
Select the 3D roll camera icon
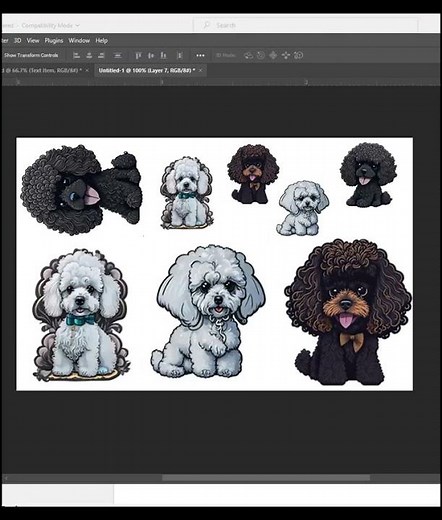(x=261, y=55)
